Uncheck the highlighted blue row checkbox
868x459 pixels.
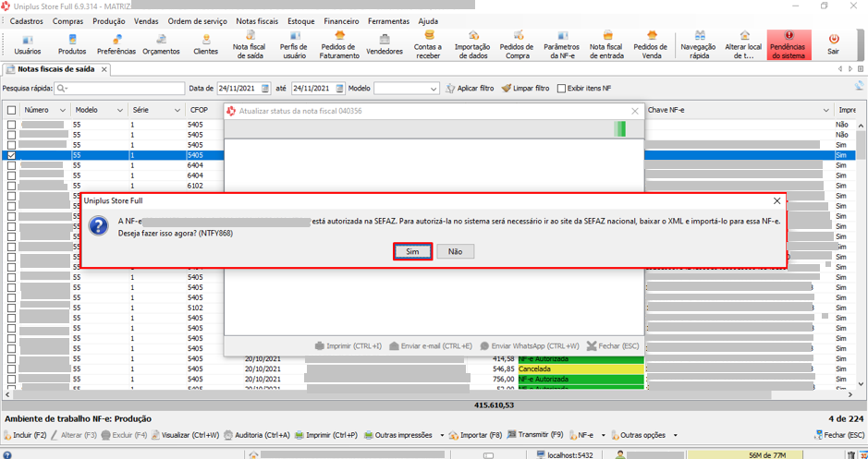[11, 155]
